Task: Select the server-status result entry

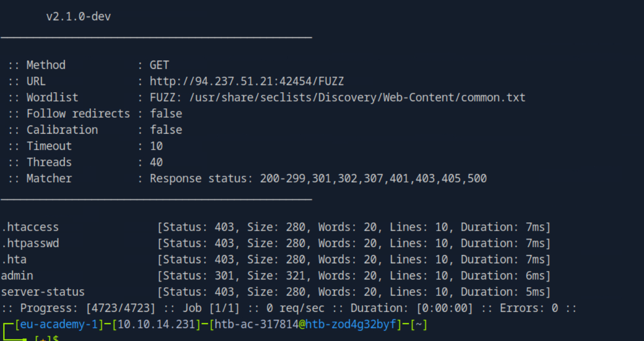Action: (x=43, y=292)
